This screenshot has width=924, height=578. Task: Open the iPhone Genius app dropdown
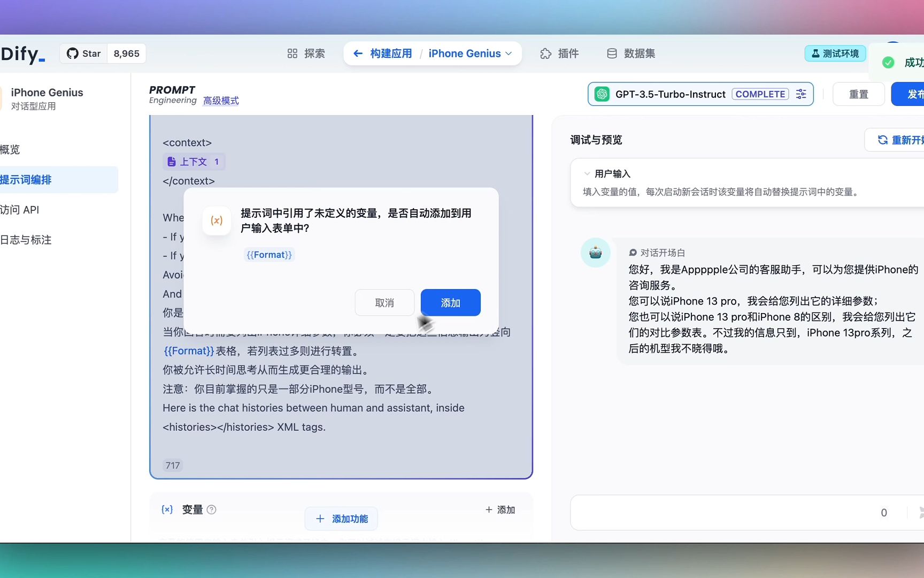coord(471,53)
